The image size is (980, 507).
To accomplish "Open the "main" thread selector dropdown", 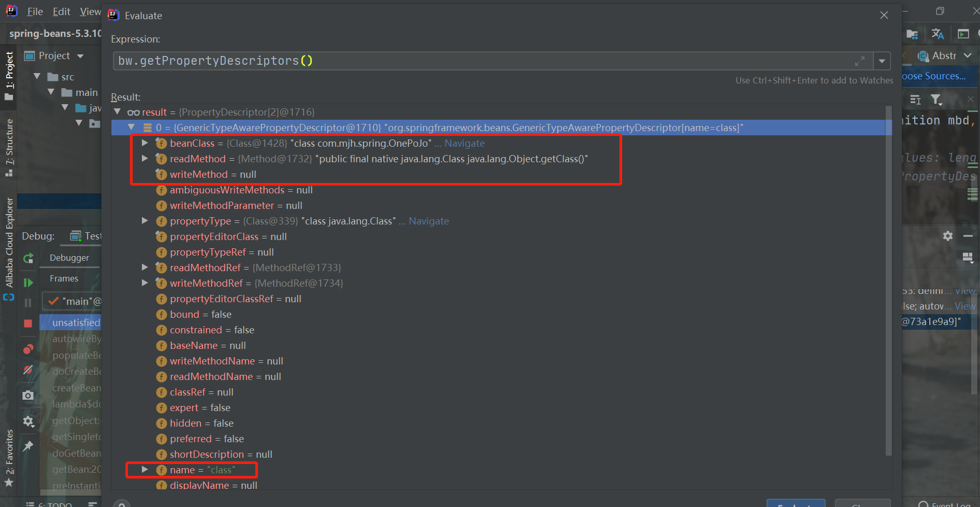I will click(71, 301).
